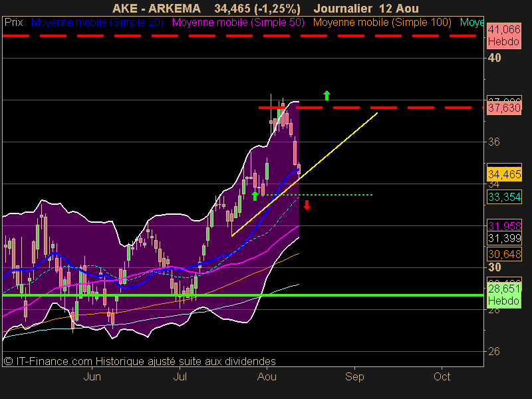The image size is (532, 399).
Task: Click the cyan 33,354 price tag
Action: coord(504,197)
